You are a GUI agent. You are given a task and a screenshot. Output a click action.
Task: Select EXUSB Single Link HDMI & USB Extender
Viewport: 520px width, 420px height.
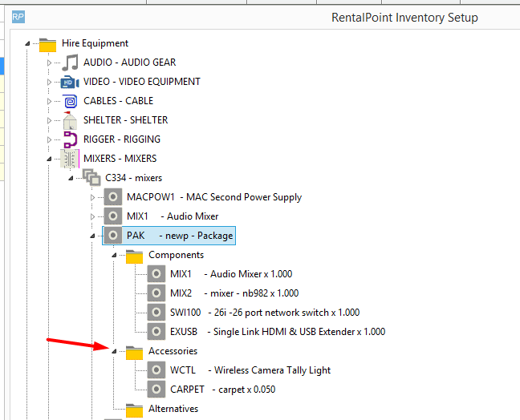click(x=278, y=332)
